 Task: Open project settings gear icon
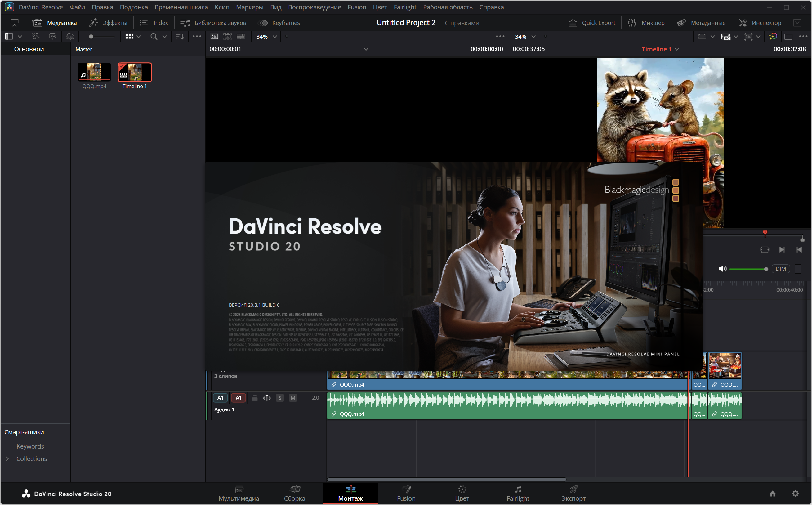[x=796, y=493]
